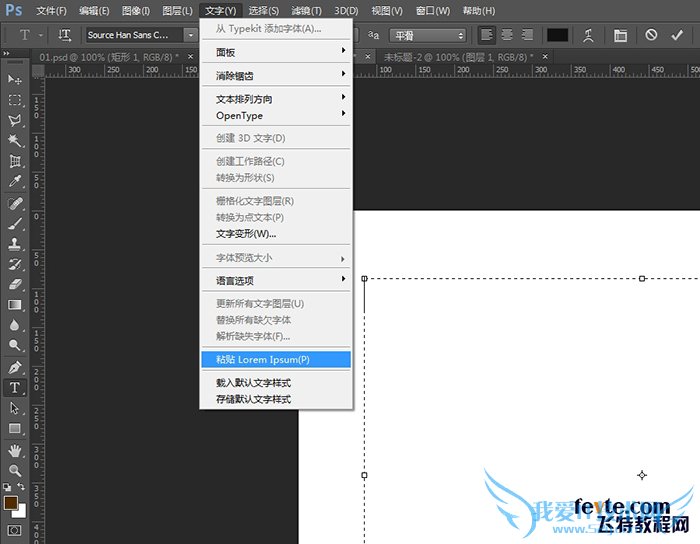Open the 帮助(H) menu
Image resolution: width=700 pixels, height=544 pixels.
point(479,10)
